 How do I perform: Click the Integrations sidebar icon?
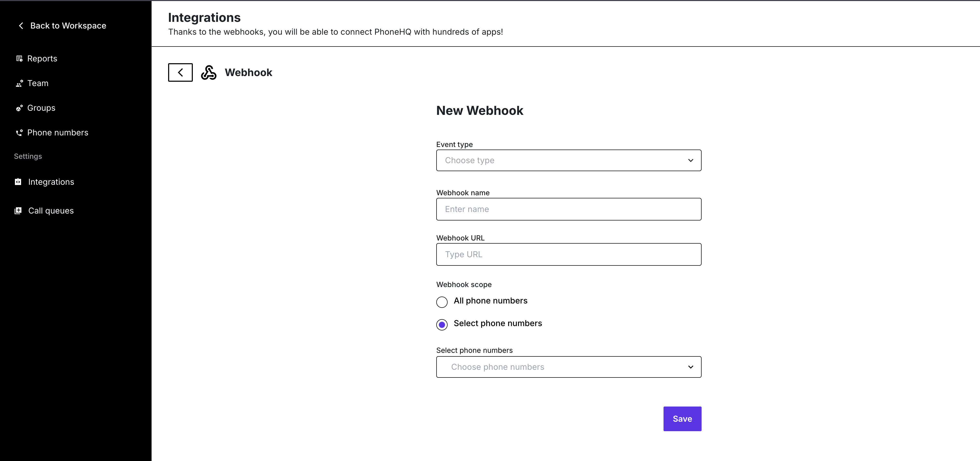(x=18, y=182)
